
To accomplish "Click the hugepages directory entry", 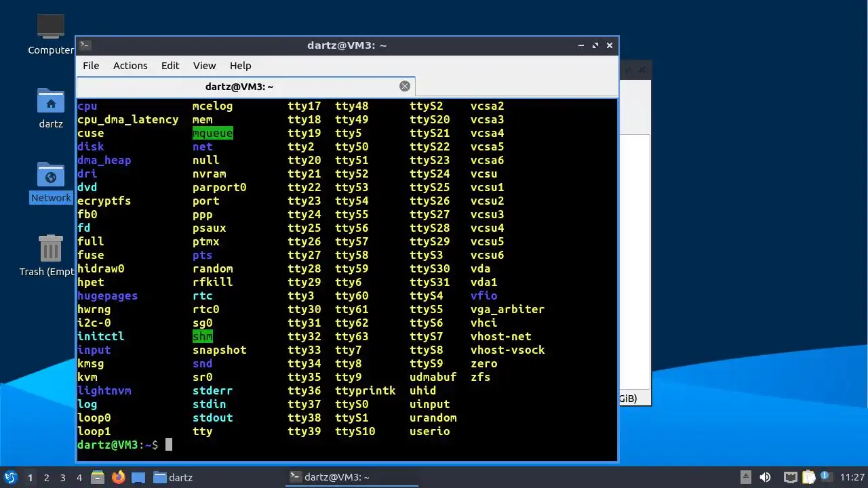I will coord(108,296).
